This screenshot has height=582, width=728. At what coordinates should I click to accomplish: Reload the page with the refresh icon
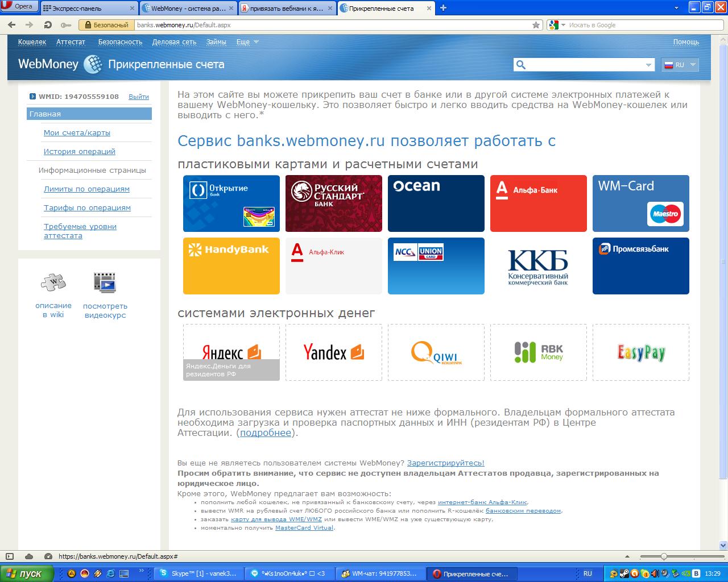pos(48,25)
